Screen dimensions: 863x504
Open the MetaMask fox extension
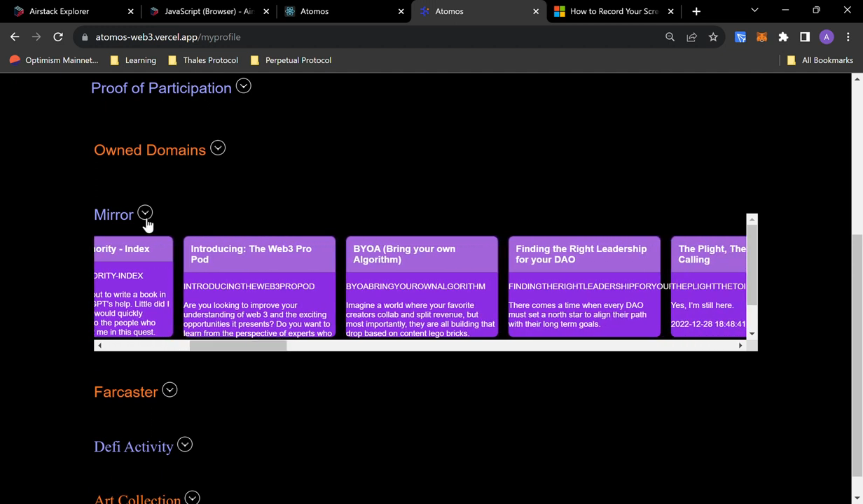tap(761, 37)
